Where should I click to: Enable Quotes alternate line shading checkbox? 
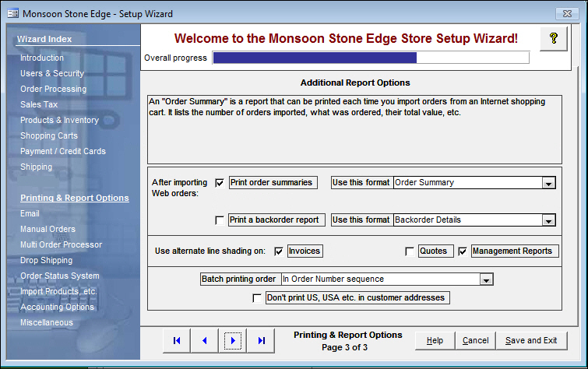pos(410,251)
